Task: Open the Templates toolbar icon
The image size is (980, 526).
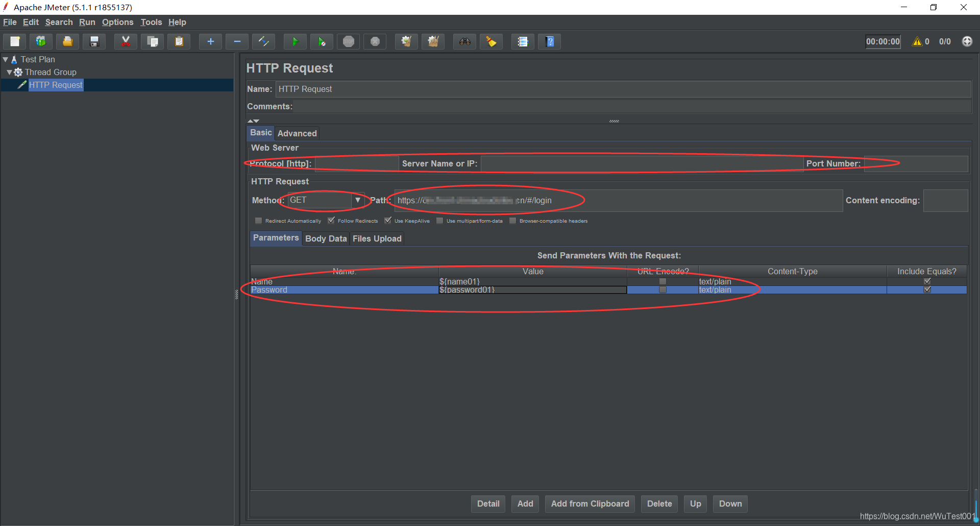Action: coord(41,41)
